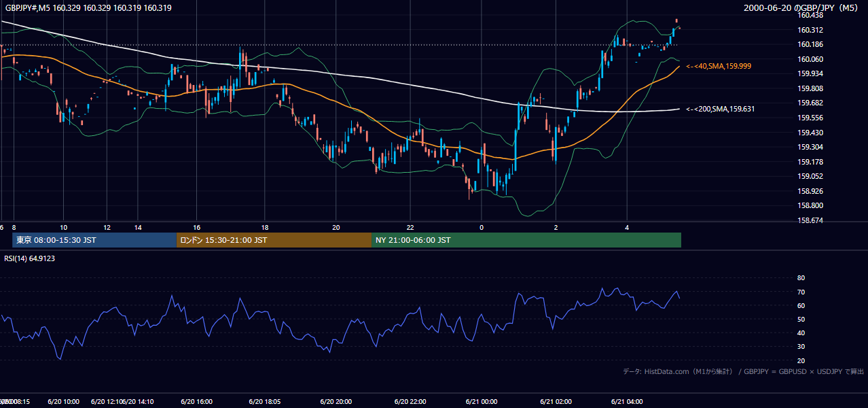Image resolution: width=868 pixels, height=408 pixels.
Task: Click the '6/20 22:00' date label
Action: click(410, 402)
